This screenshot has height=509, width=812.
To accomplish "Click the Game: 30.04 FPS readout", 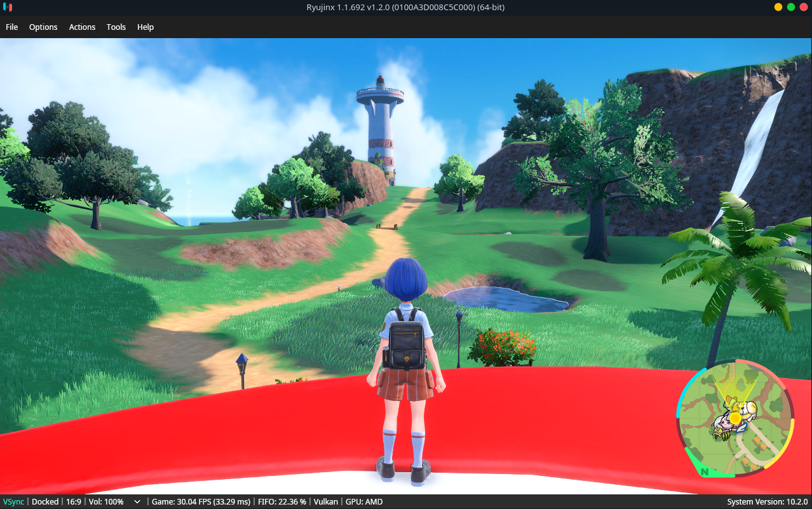I will pyautogui.click(x=201, y=502).
